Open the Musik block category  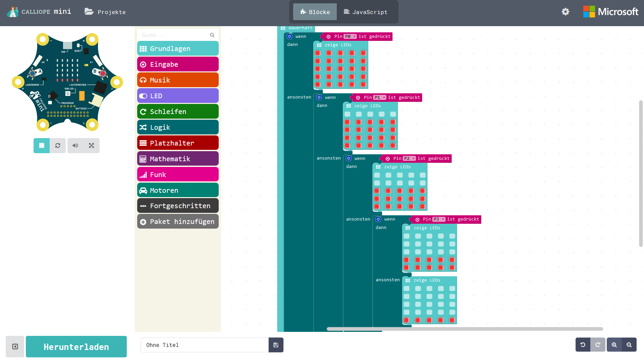178,80
